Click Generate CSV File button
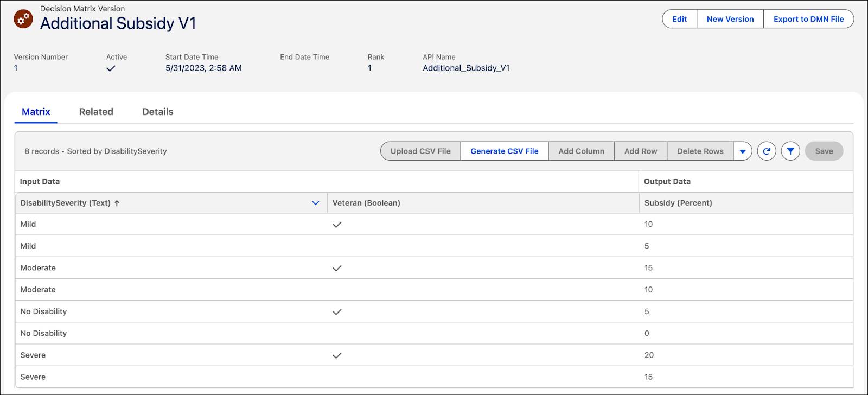 [x=505, y=151]
